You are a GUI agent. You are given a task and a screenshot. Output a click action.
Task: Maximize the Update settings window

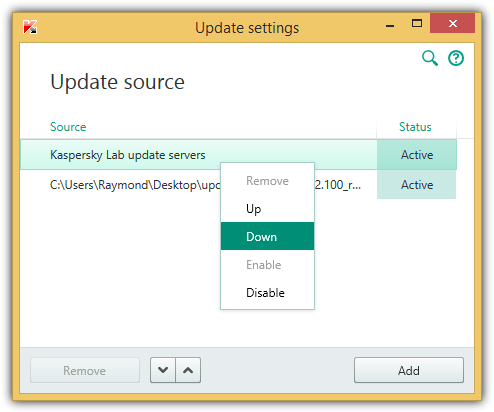click(x=417, y=23)
